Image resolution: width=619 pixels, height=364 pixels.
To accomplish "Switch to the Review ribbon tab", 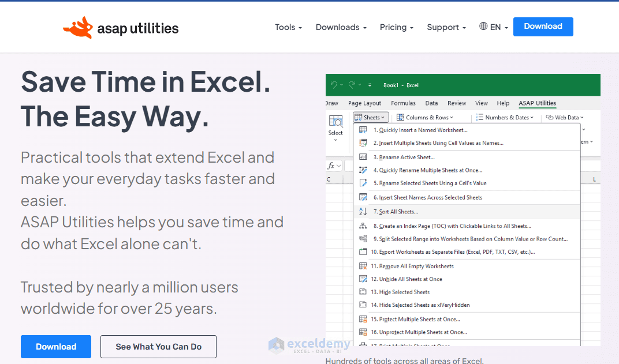I will tap(457, 103).
